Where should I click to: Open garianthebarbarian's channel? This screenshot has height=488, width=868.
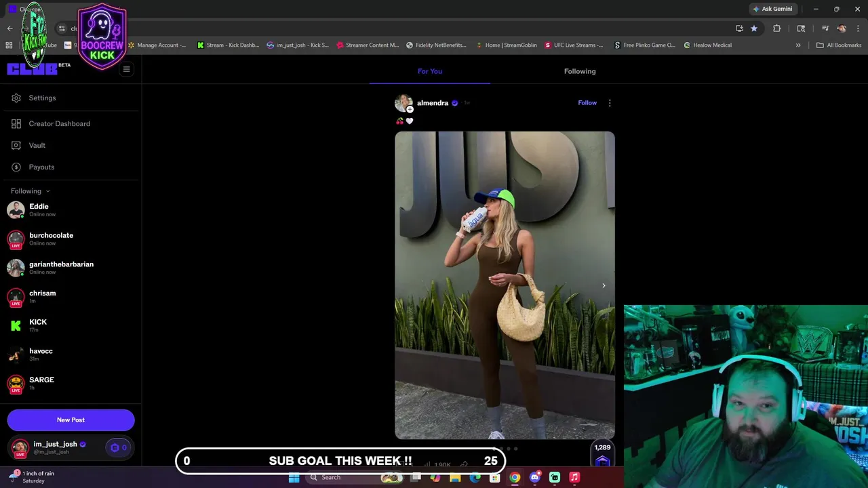71,268
